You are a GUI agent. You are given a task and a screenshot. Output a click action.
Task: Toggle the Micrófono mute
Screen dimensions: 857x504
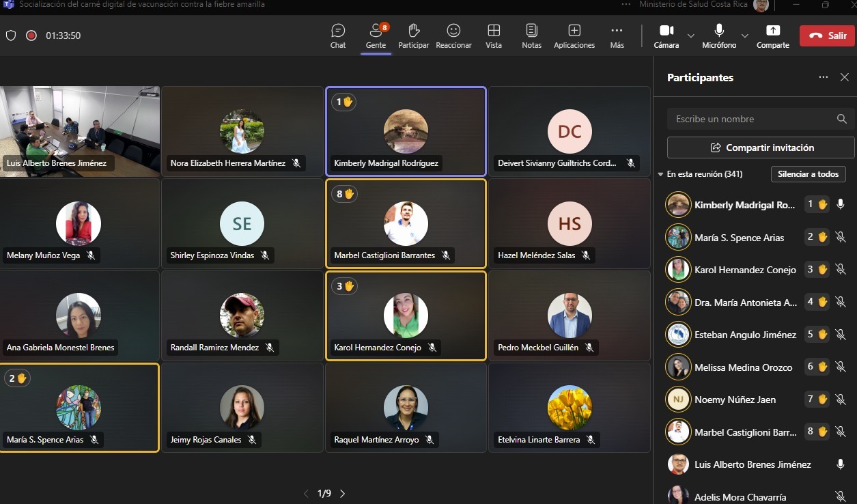[x=719, y=36]
